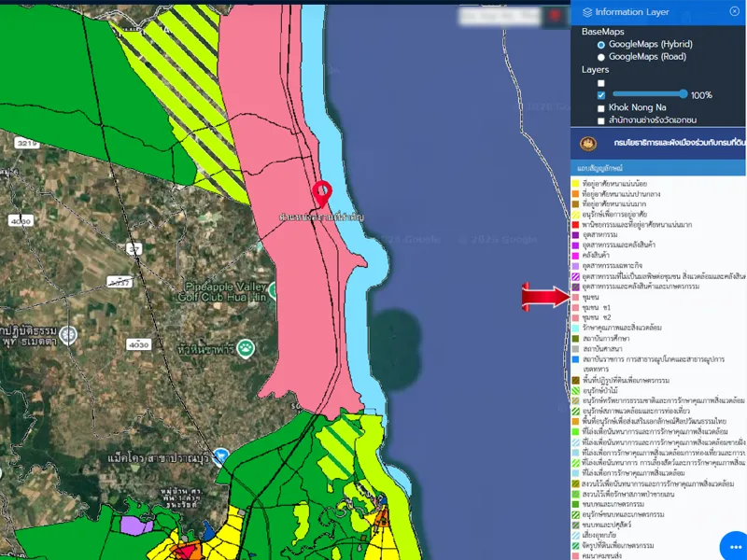The height and width of the screenshot is (560, 747).
Task: Tick the first unlabeled layer checkbox
Action: tap(601, 83)
